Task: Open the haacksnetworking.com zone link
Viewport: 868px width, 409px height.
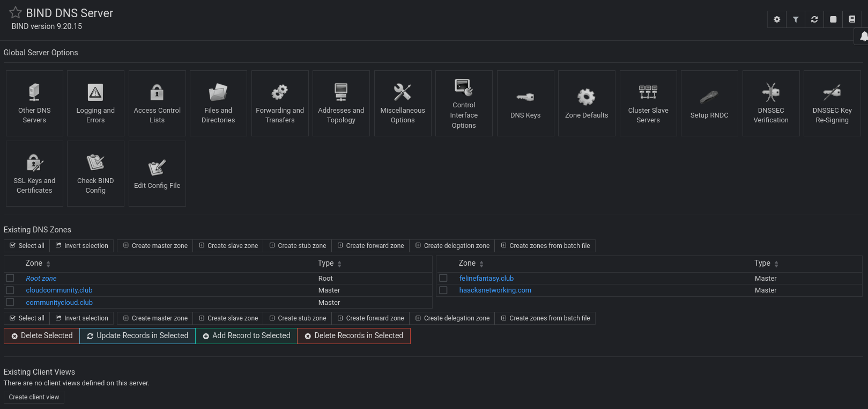Action: point(495,290)
